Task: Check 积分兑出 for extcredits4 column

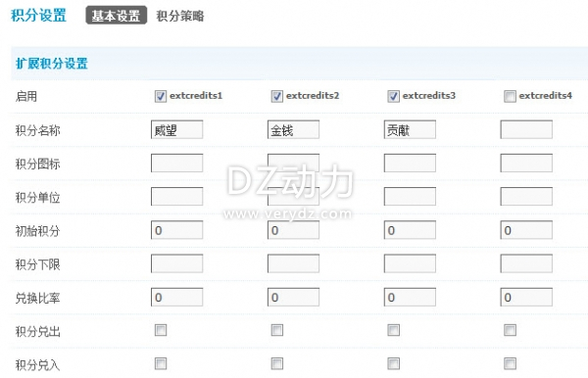Action: 510,330
